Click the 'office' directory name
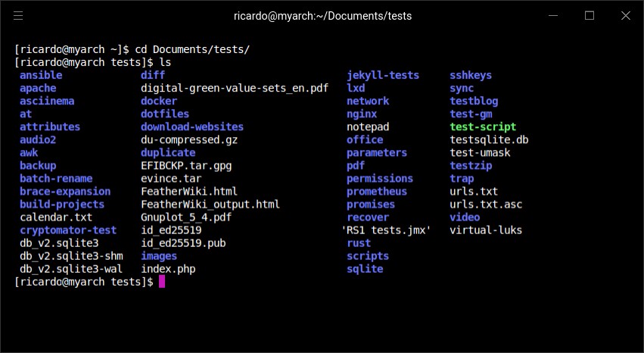 coord(365,139)
